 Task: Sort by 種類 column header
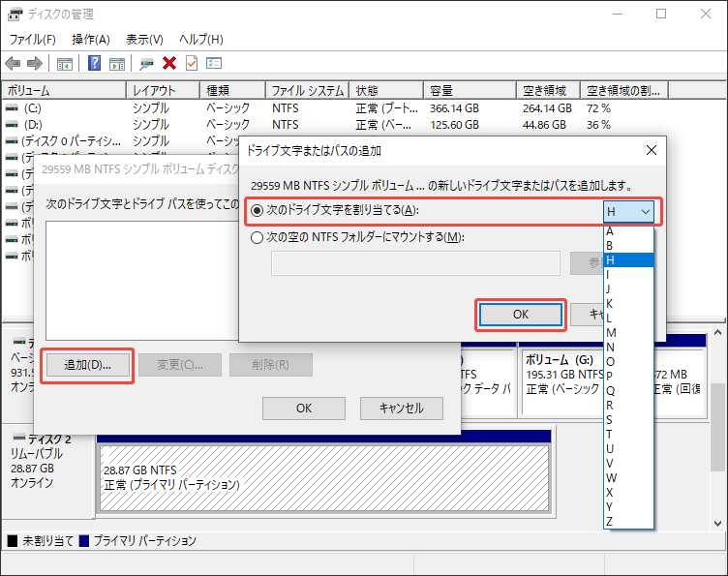[232, 90]
